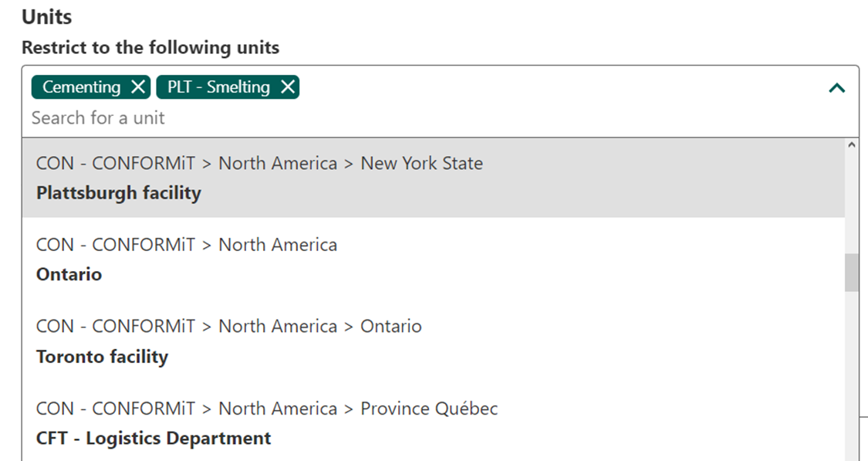
Task: Remove the Cementing unit tag
Action: click(138, 87)
